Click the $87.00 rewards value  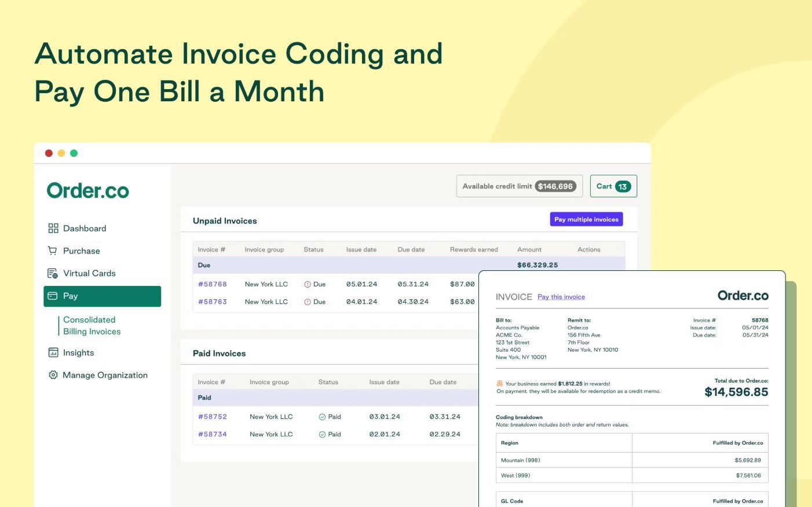pos(462,284)
